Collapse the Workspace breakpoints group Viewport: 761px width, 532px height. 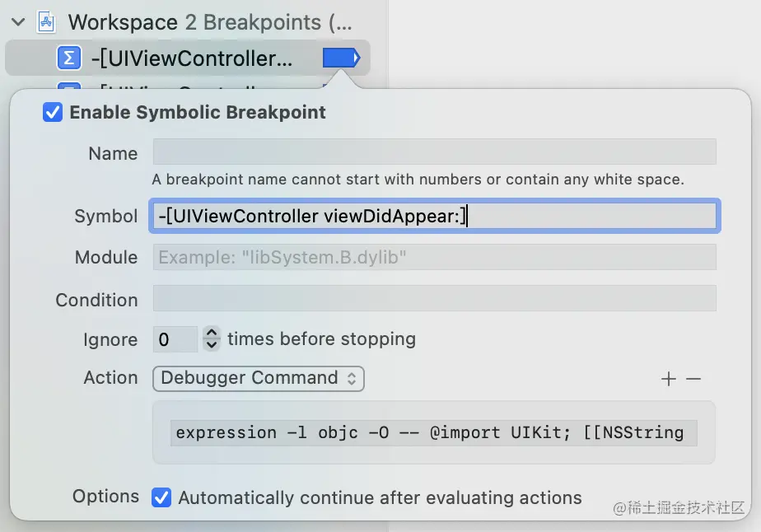point(18,22)
